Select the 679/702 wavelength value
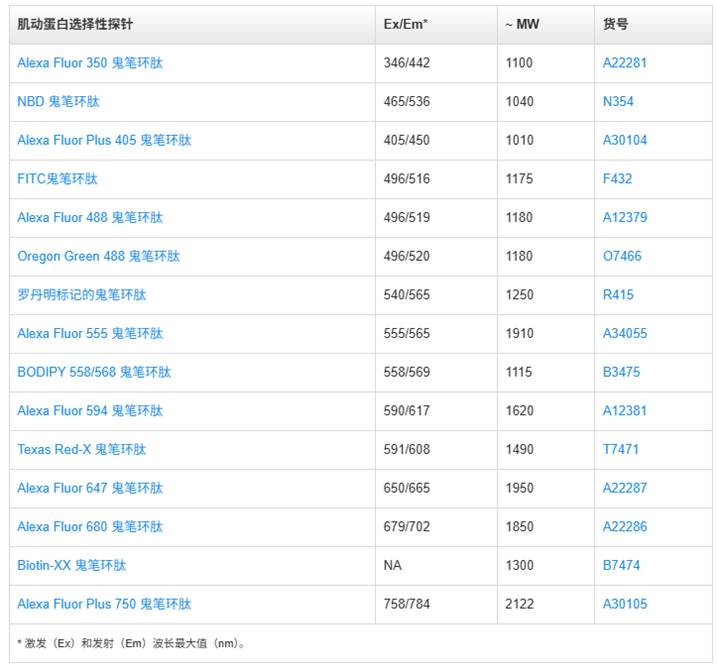The height and width of the screenshot is (671, 717). coord(407,526)
